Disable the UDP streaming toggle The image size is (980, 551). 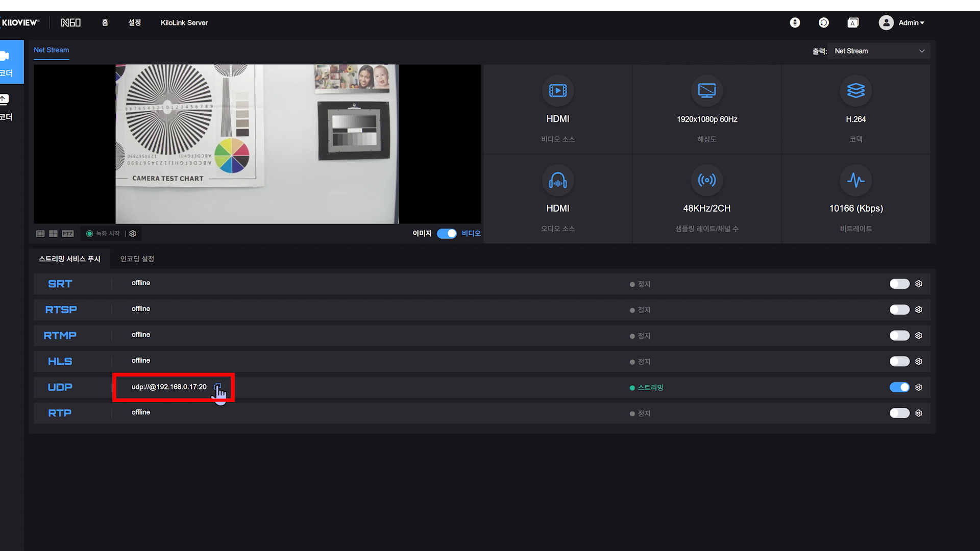click(899, 387)
